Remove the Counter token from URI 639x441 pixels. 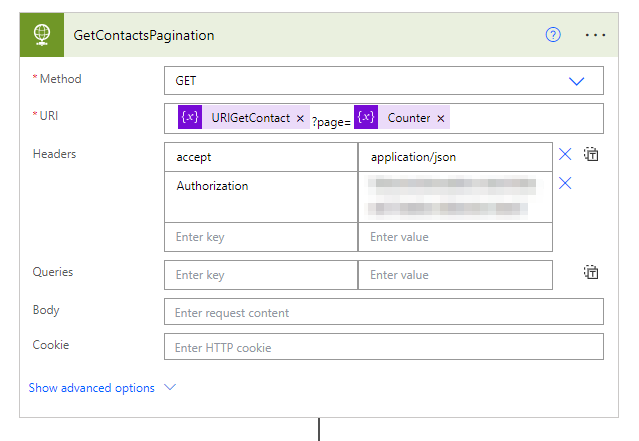pos(440,118)
